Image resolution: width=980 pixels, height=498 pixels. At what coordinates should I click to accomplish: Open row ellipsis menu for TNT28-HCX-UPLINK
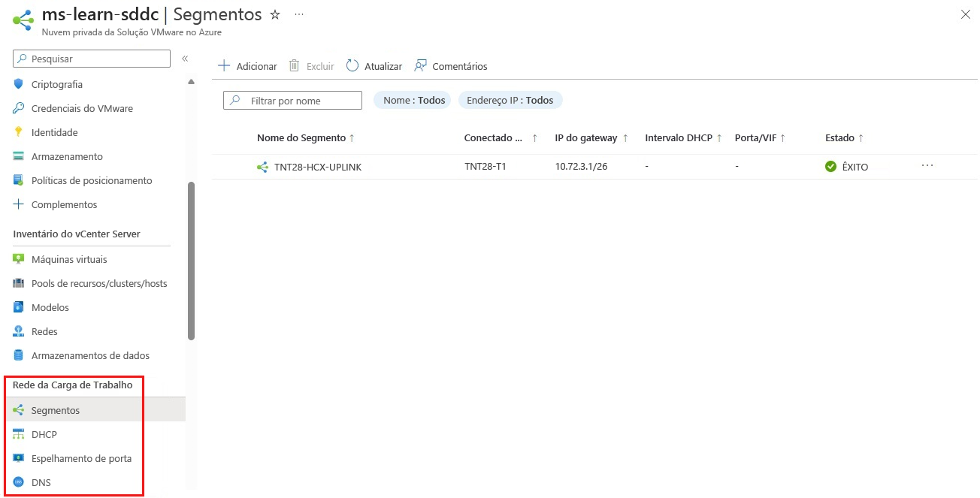[x=927, y=165]
